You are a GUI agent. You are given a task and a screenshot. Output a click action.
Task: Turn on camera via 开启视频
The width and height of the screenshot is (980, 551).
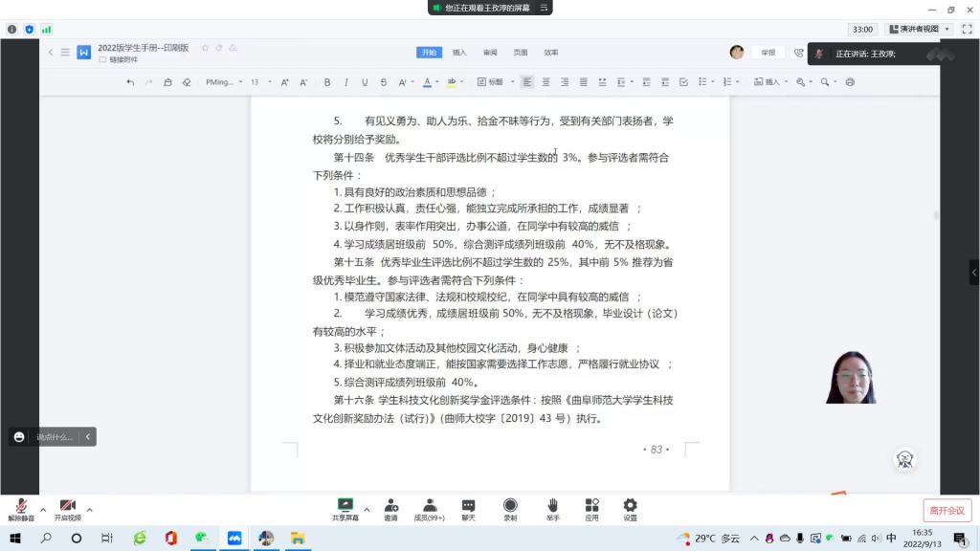pyautogui.click(x=67, y=509)
